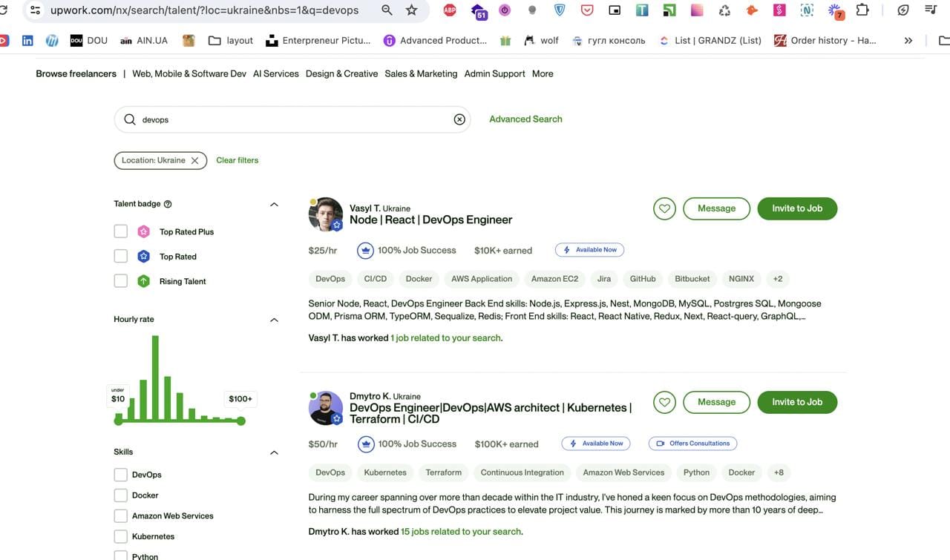950x560 pixels.
Task: Open the Pocket extension icon
Action: click(587, 10)
